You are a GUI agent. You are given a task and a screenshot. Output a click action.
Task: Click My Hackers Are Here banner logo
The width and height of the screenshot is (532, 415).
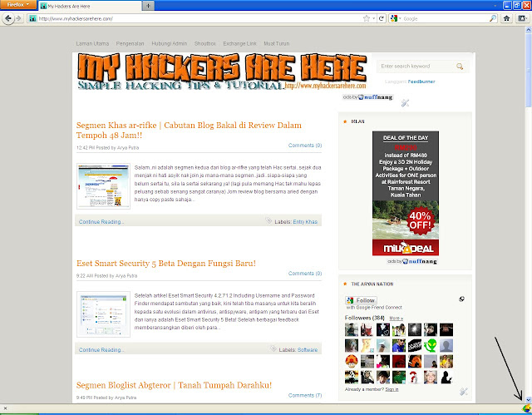[x=222, y=72]
